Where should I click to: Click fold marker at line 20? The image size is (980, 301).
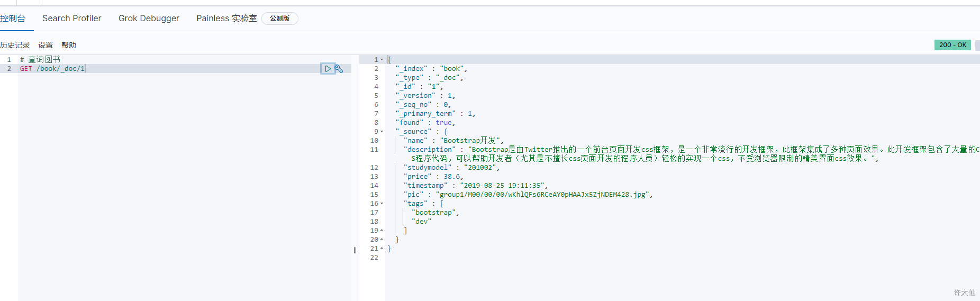(x=382, y=240)
